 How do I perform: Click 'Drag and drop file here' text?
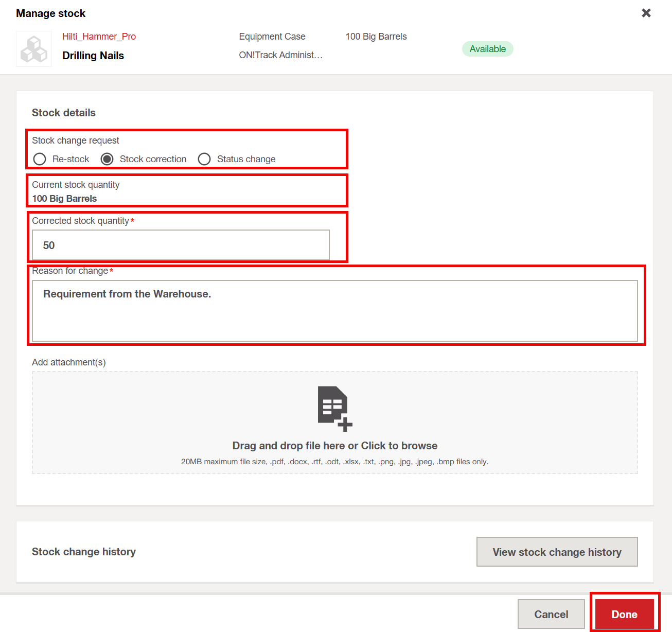click(334, 446)
